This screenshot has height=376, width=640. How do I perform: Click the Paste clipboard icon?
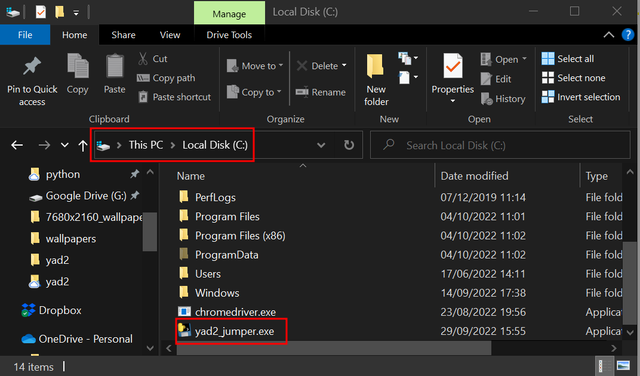115,66
